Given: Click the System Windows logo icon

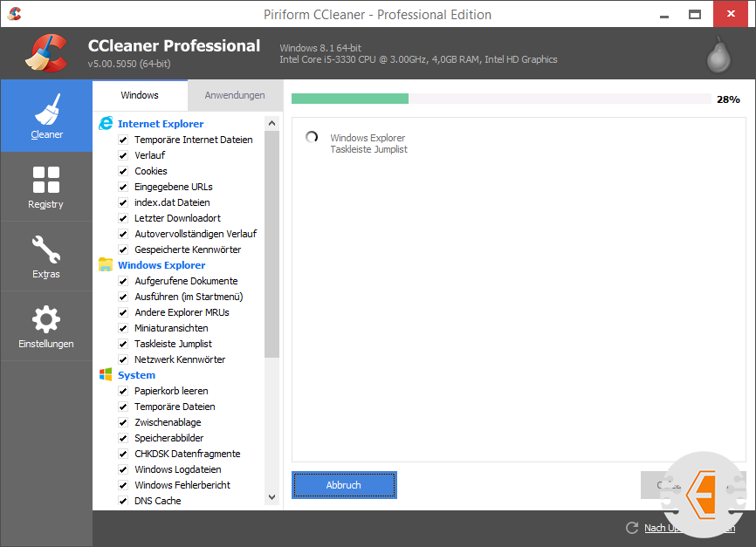Looking at the screenshot, I should pyautogui.click(x=106, y=375).
